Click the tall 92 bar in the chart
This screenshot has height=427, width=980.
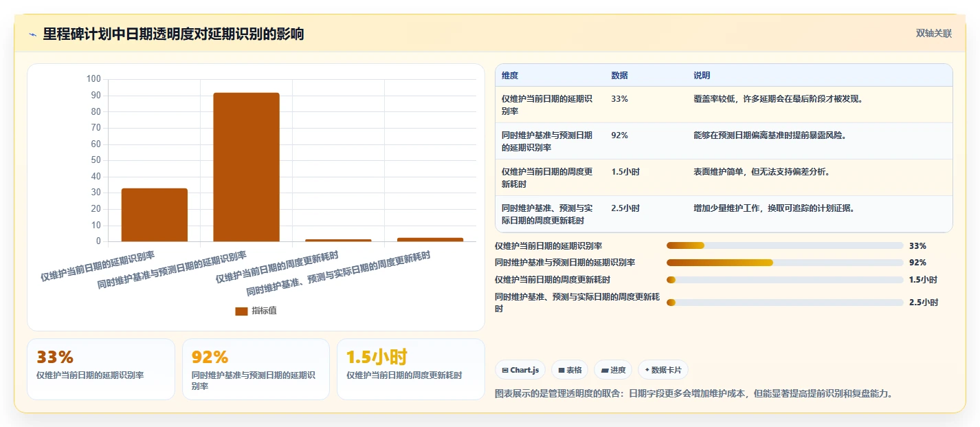click(246, 167)
